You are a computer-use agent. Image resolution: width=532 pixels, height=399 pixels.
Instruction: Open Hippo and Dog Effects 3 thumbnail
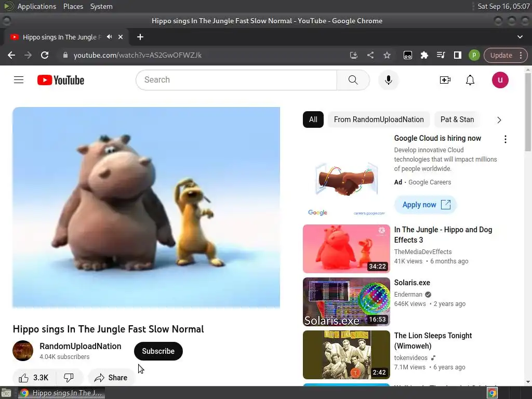pos(347,249)
